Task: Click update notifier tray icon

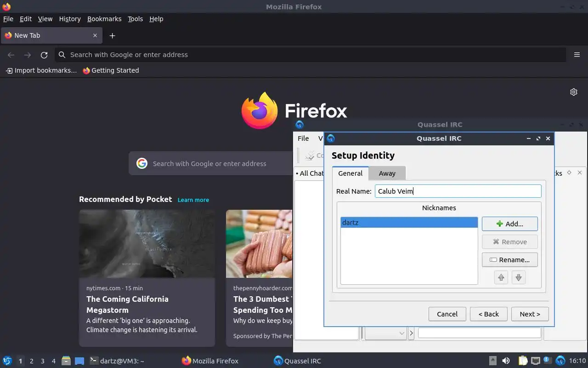Action: [x=548, y=361]
